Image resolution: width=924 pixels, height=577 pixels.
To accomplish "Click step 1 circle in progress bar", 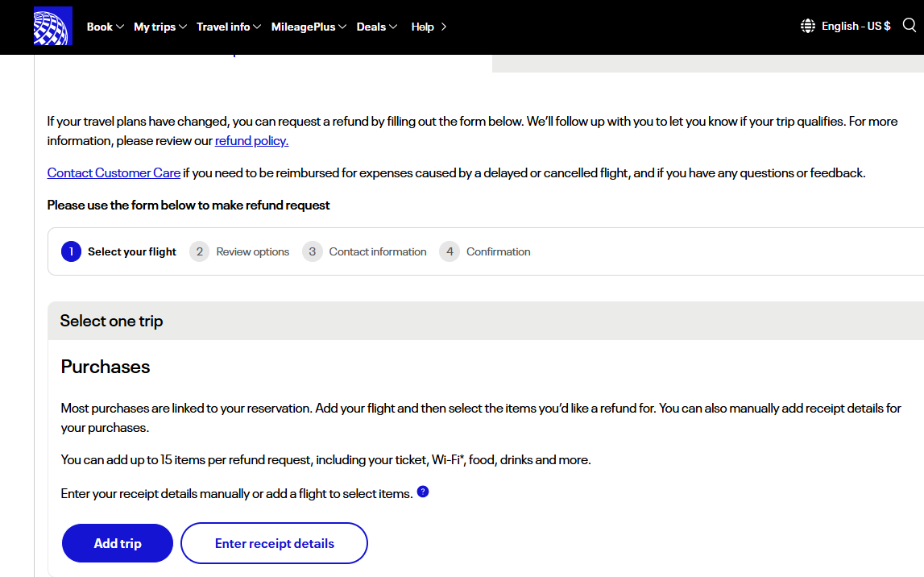I will click(71, 251).
